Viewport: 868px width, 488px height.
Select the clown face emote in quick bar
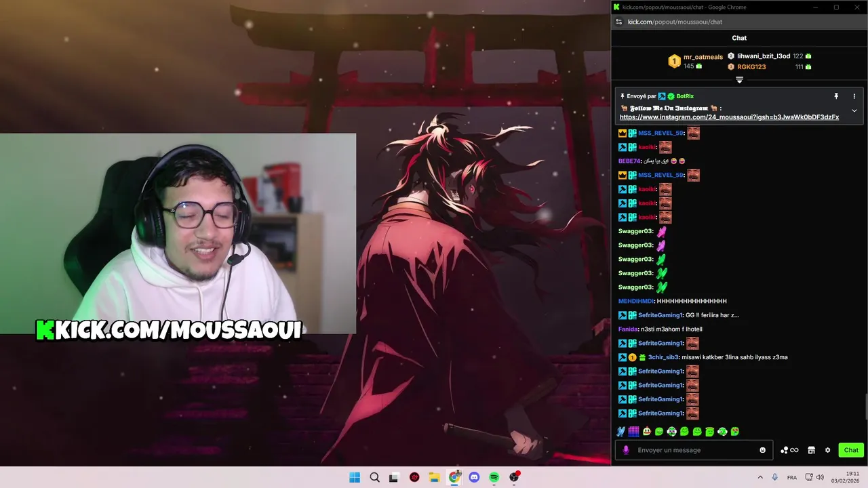point(646,431)
